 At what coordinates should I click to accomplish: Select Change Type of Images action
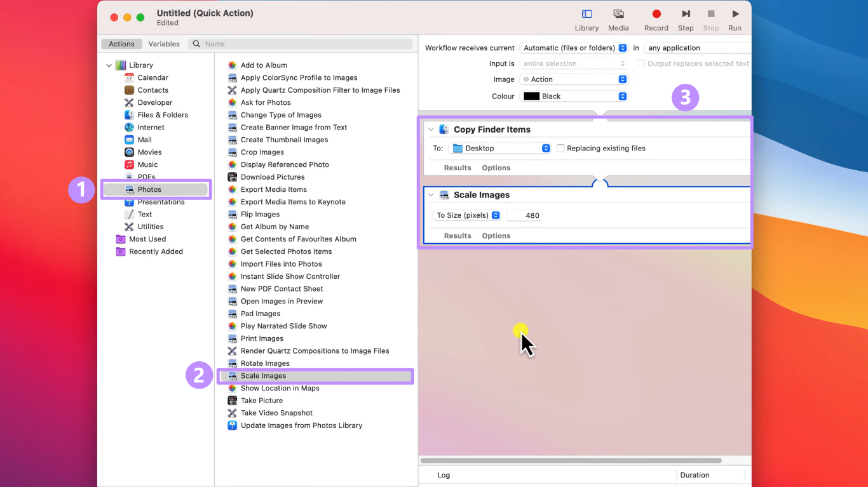[281, 115]
